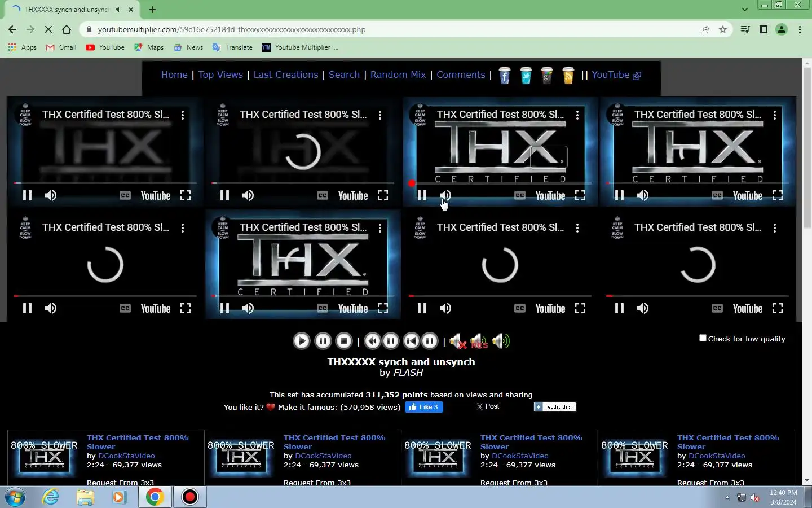This screenshot has width=812, height=508.
Task: Mute the first top-row video
Action: 51,195
